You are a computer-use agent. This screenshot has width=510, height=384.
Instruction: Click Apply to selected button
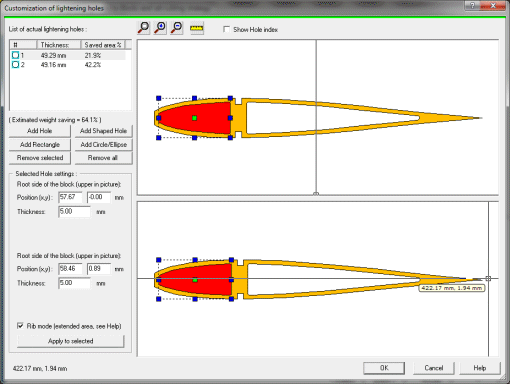pos(70,341)
